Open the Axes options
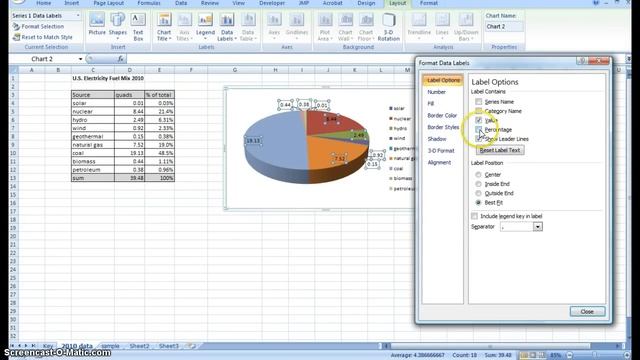This screenshot has height=360, width=640. 274,26
